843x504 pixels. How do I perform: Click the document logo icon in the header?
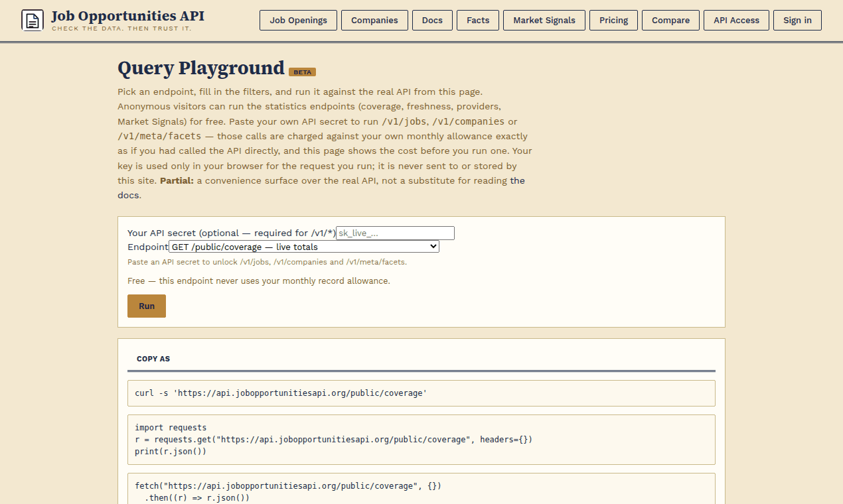[x=33, y=21]
